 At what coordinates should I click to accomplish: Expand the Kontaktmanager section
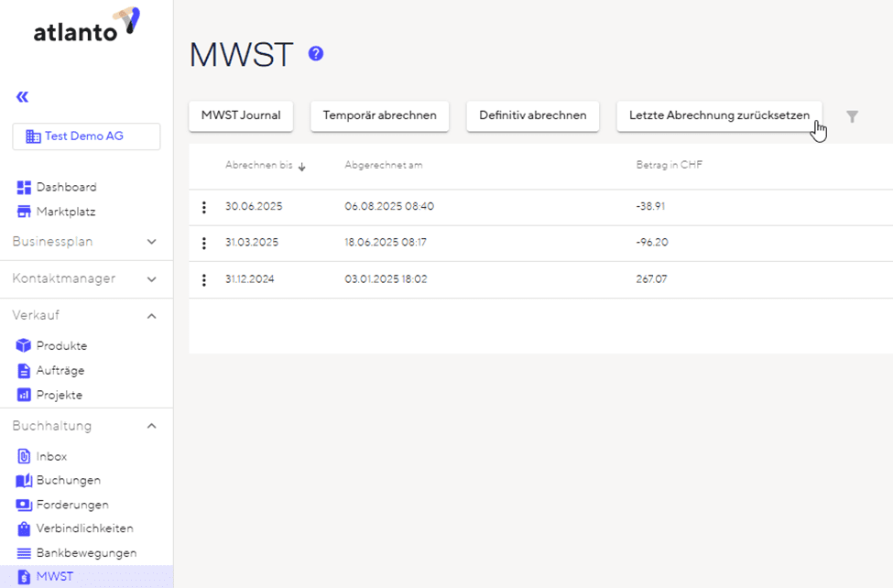pos(151,278)
